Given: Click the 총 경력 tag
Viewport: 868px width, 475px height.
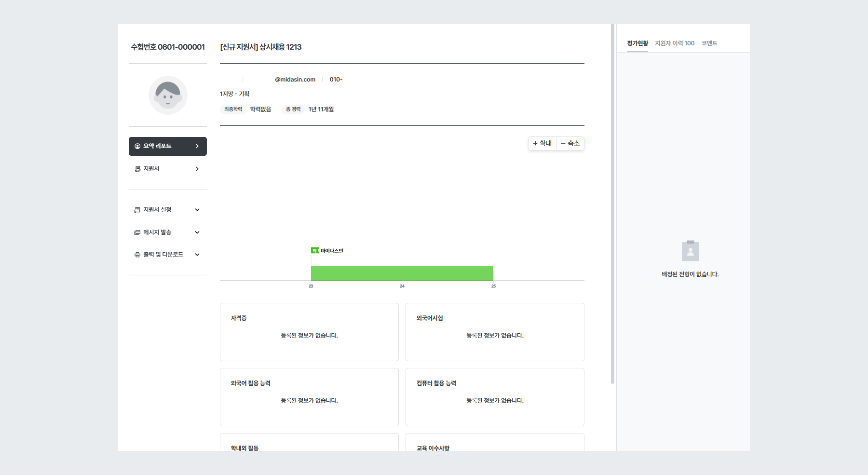Looking at the screenshot, I should pos(293,109).
